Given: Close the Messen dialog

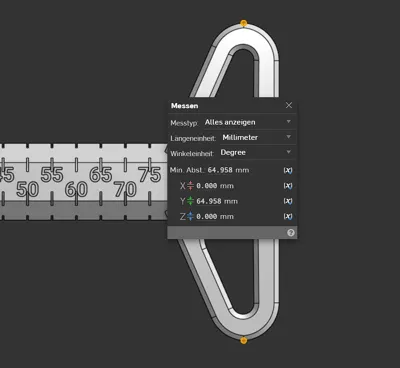Looking at the screenshot, I should tap(289, 105).
